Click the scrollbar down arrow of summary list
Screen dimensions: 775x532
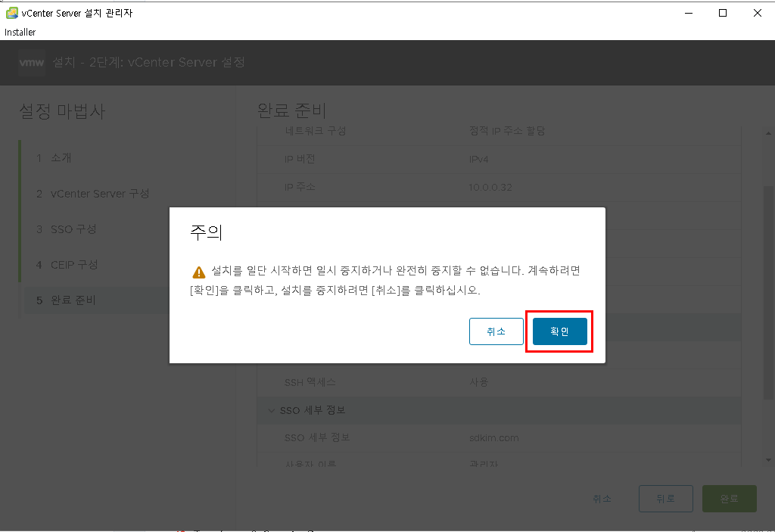pos(768,460)
